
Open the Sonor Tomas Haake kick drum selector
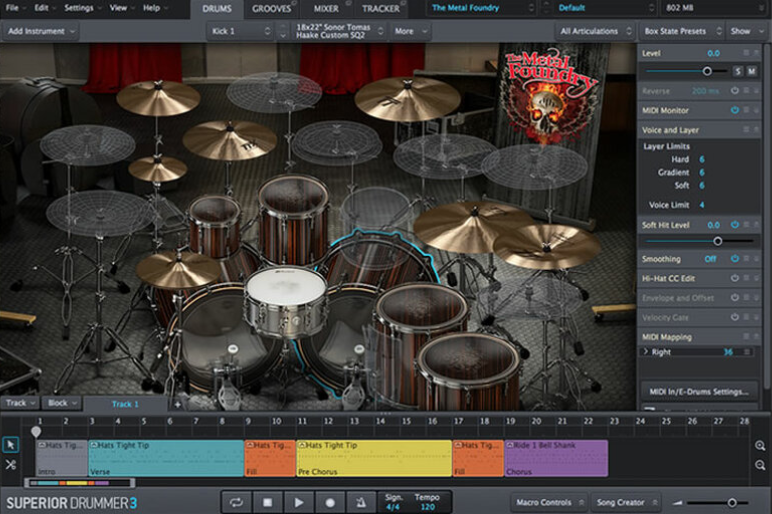coord(339,31)
